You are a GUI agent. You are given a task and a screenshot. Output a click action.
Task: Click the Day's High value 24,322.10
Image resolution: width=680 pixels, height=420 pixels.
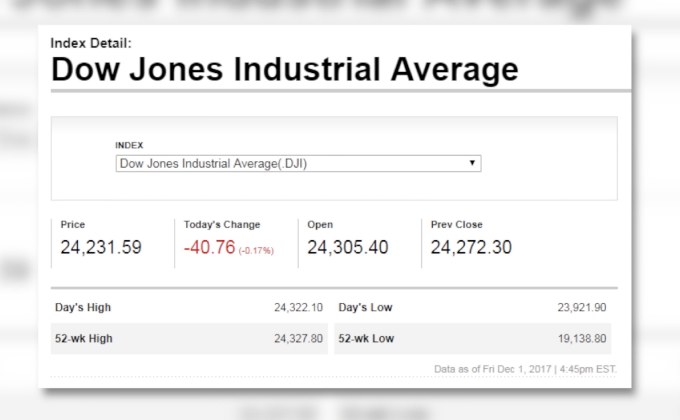pyautogui.click(x=298, y=307)
